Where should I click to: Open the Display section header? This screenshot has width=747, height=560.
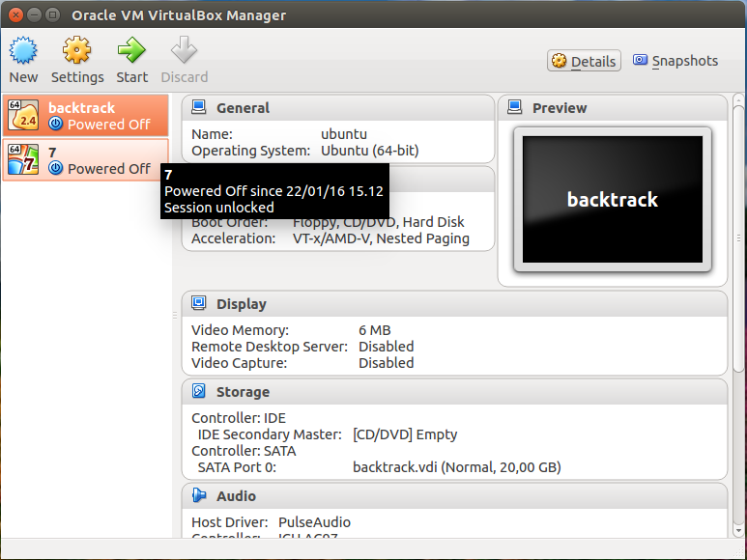(454, 304)
